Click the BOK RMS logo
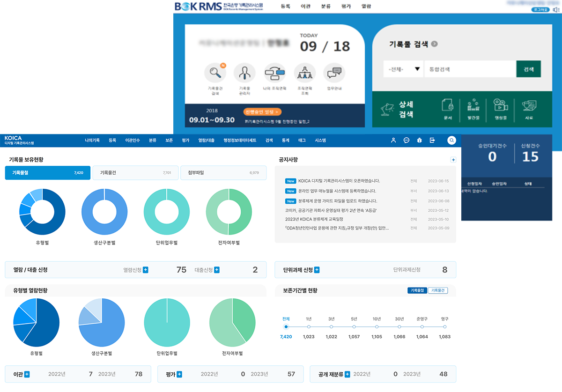562x392 pixels. (x=219, y=6)
